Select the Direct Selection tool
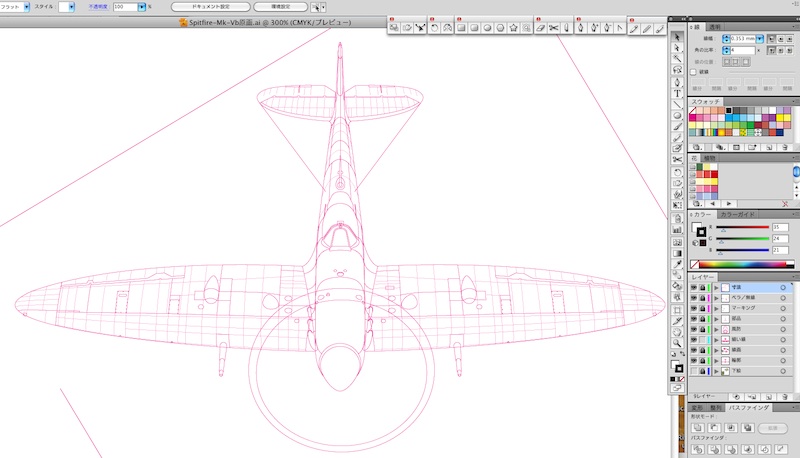The image size is (800, 458). pyautogui.click(x=677, y=48)
